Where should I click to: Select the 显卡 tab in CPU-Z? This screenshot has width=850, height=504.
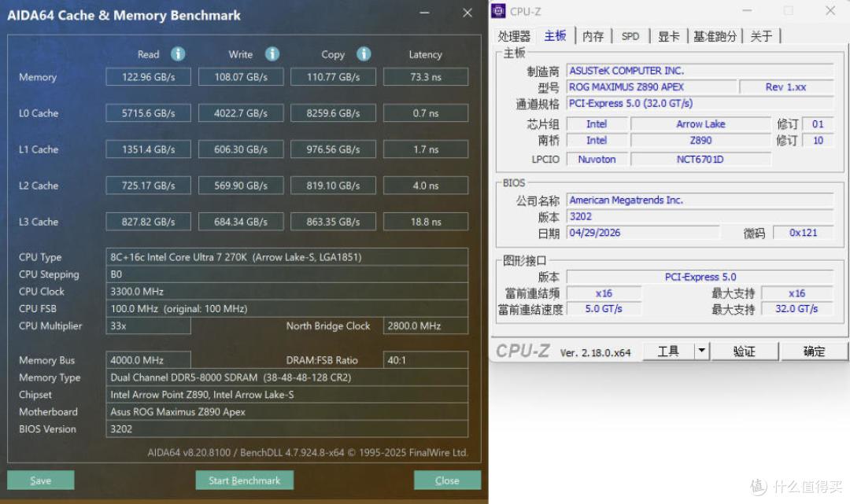[668, 36]
